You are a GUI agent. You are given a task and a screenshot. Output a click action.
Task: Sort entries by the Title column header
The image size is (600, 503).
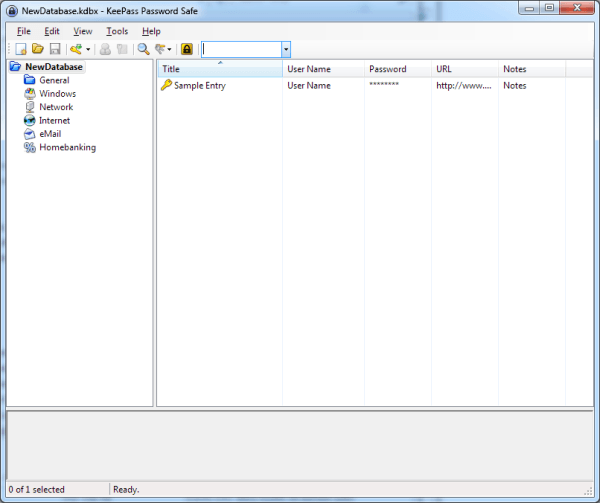(220, 69)
